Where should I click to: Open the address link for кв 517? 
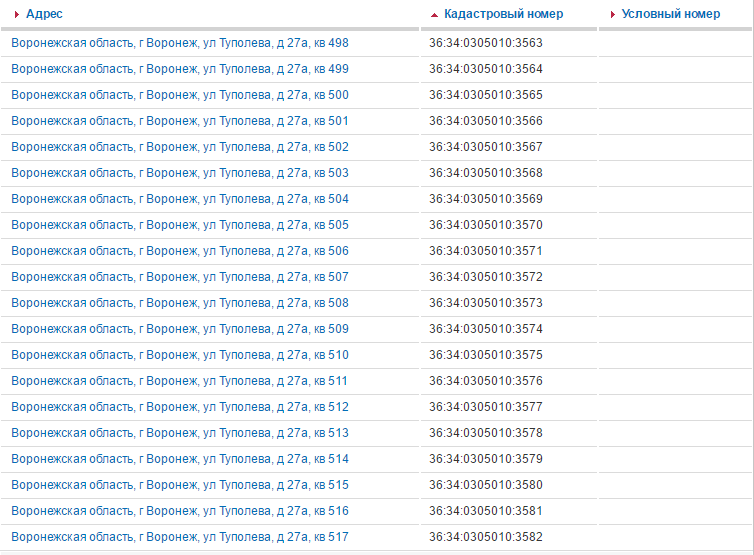180,537
